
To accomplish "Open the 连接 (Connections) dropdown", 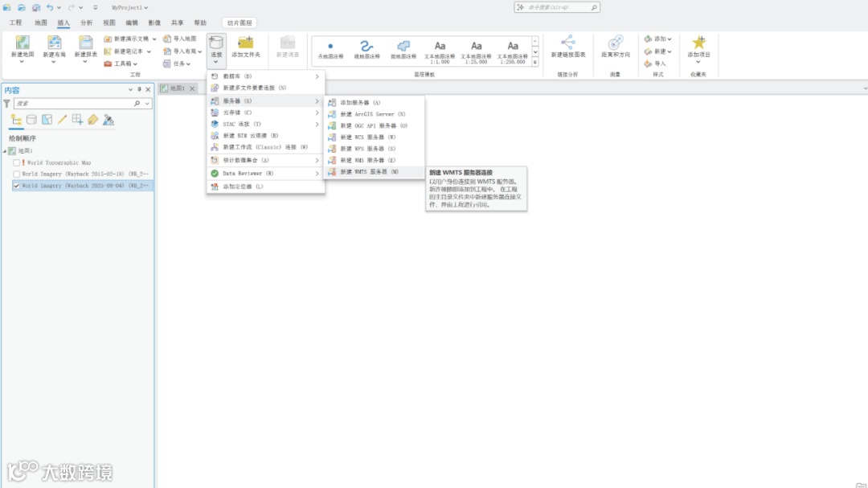I will (216, 49).
